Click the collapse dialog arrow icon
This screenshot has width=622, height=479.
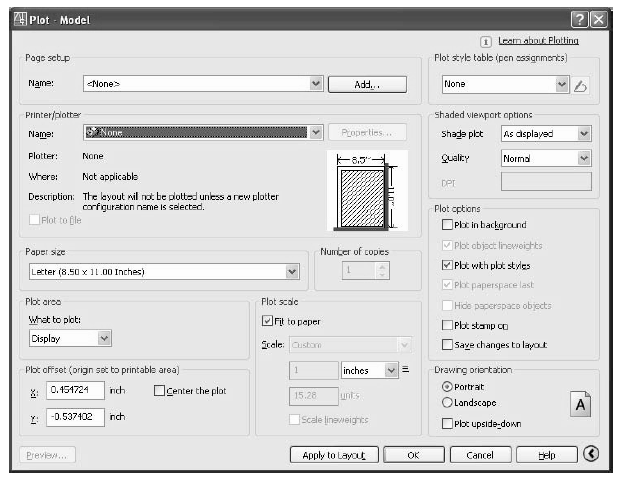591,454
